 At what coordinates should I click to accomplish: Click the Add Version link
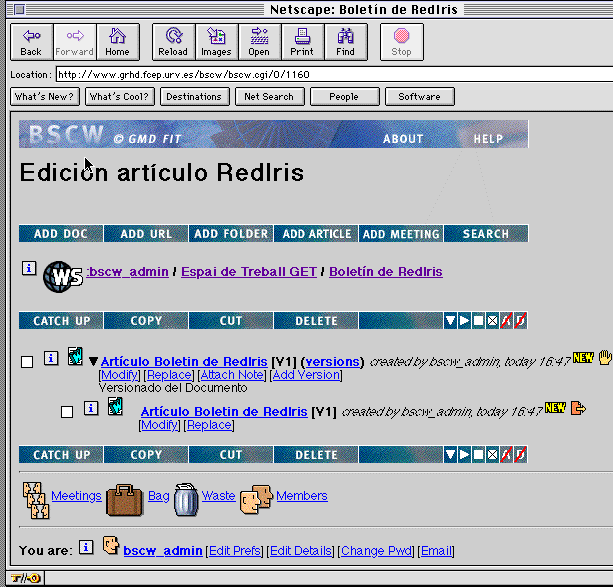point(306,375)
